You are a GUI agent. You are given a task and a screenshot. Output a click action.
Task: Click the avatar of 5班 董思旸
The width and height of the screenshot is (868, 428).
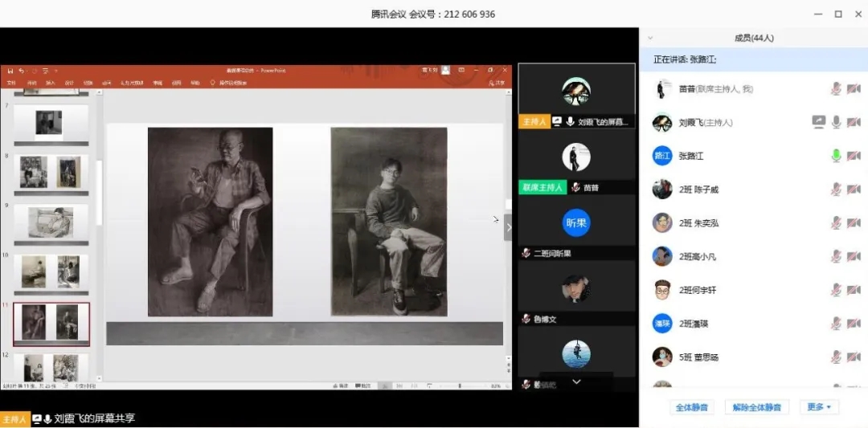pos(662,357)
